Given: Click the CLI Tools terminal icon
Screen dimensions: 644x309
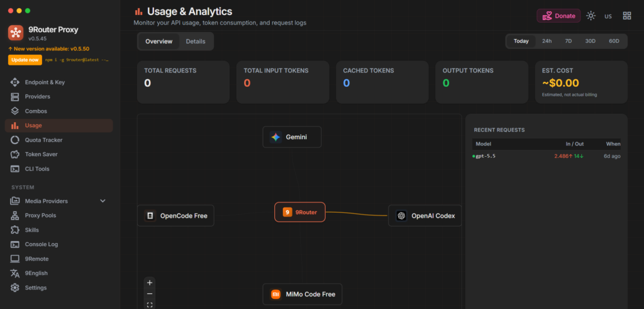Looking at the screenshot, I should point(15,169).
